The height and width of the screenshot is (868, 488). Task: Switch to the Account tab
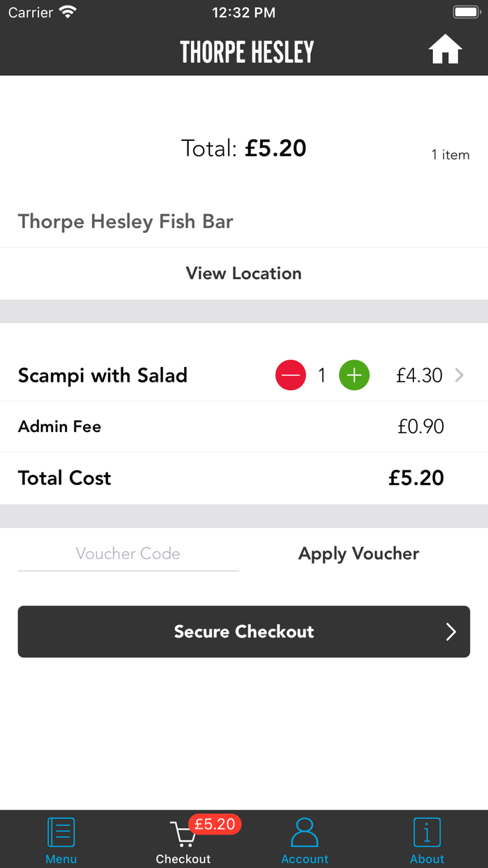(x=305, y=839)
